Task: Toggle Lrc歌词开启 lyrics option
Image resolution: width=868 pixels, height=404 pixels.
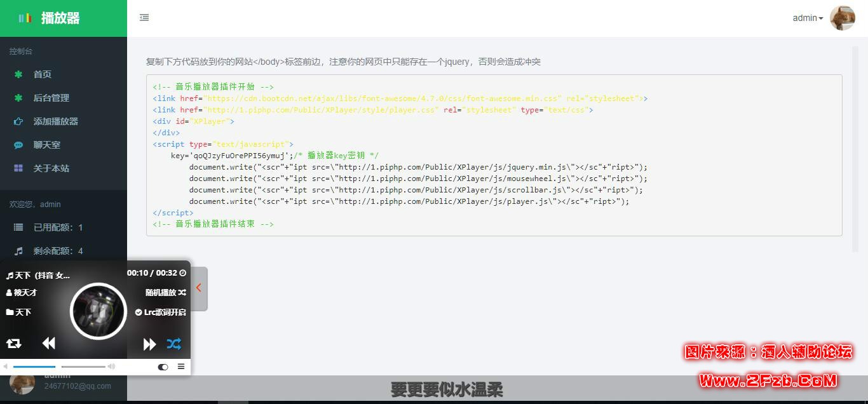Action: tap(161, 312)
